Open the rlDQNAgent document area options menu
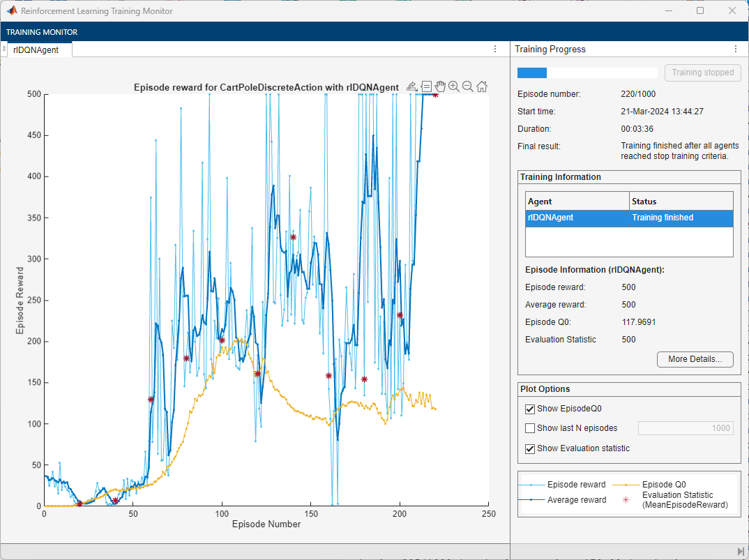 point(495,50)
